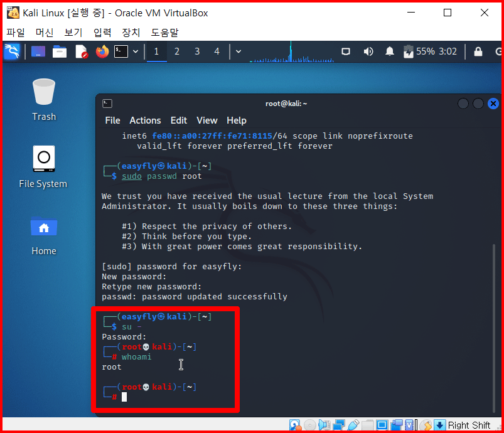Click VirtualBox shared folders status icon
Screen dimensions: 504x433
coord(368,425)
